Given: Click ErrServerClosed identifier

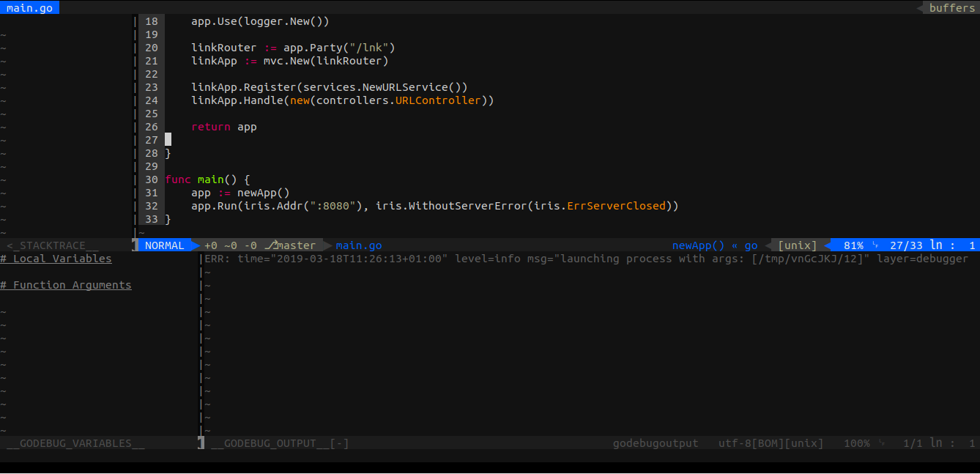Looking at the screenshot, I should 616,206.
